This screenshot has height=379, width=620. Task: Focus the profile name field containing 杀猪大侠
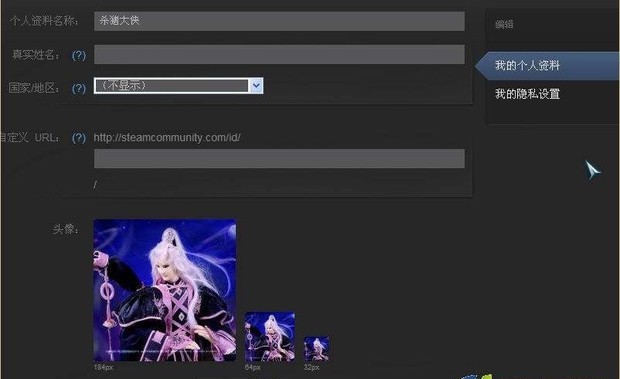pyautogui.click(x=279, y=21)
